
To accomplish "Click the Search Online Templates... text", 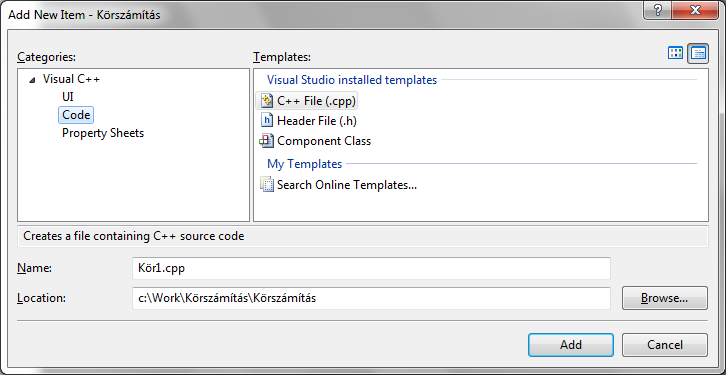I will click(x=347, y=185).
